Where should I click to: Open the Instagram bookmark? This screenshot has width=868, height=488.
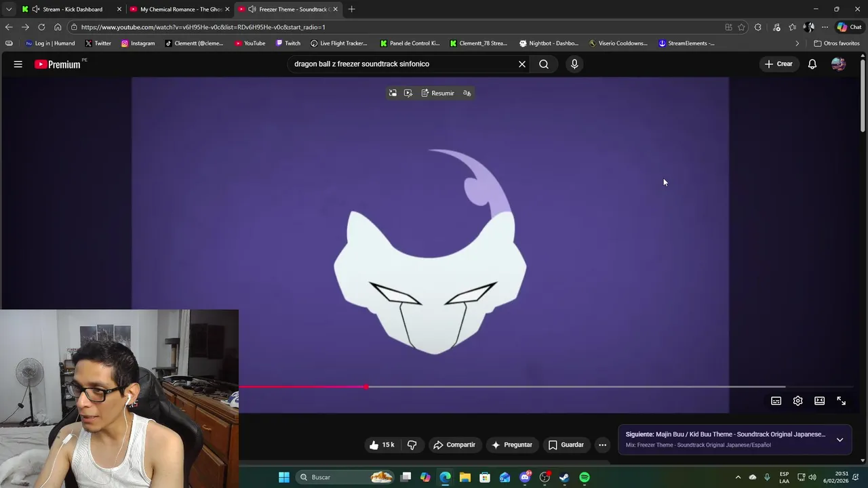pos(138,43)
